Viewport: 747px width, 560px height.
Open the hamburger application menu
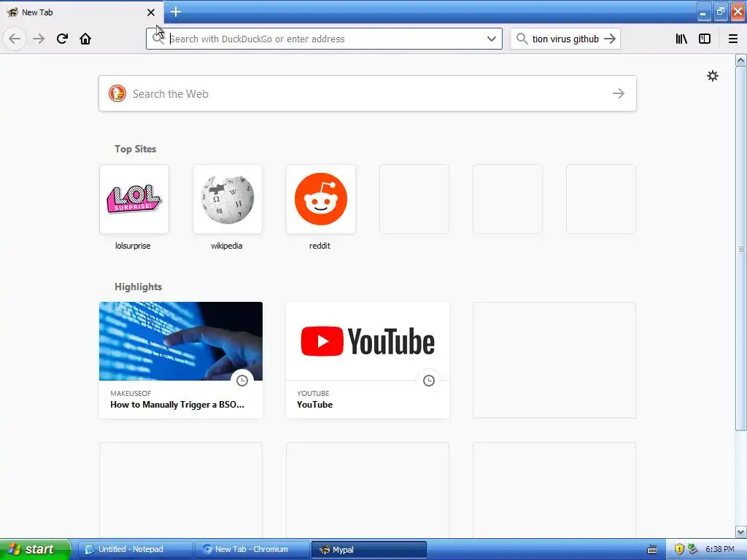[x=732, y=39]
